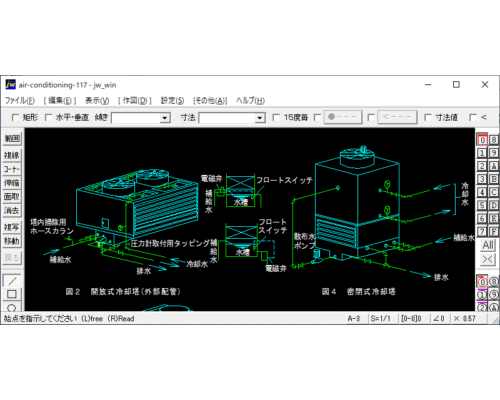The width and height of the screenshot is (500, 400).
Task: Open the 寸法 dropdown arrow
Action: [260, 118]
